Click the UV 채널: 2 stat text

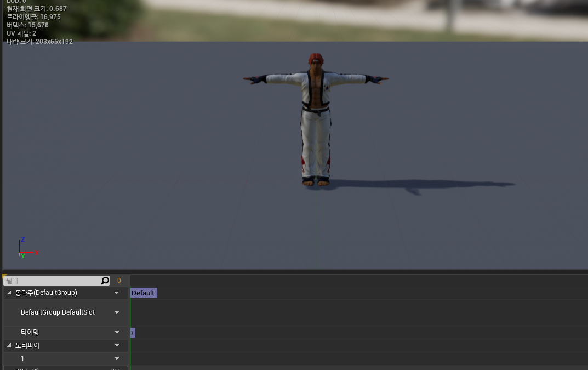click(21, 33)
